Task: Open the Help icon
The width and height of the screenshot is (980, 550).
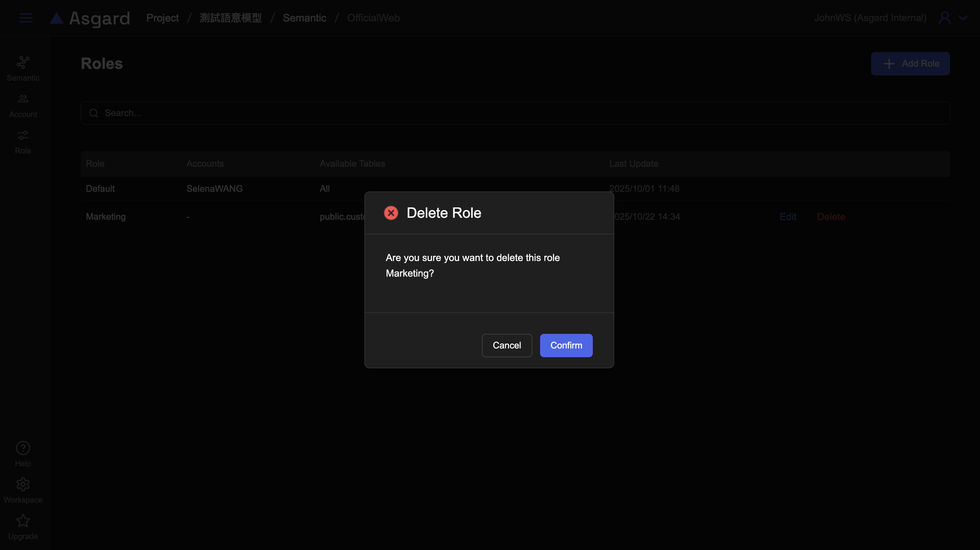Action: coord(23,448)
